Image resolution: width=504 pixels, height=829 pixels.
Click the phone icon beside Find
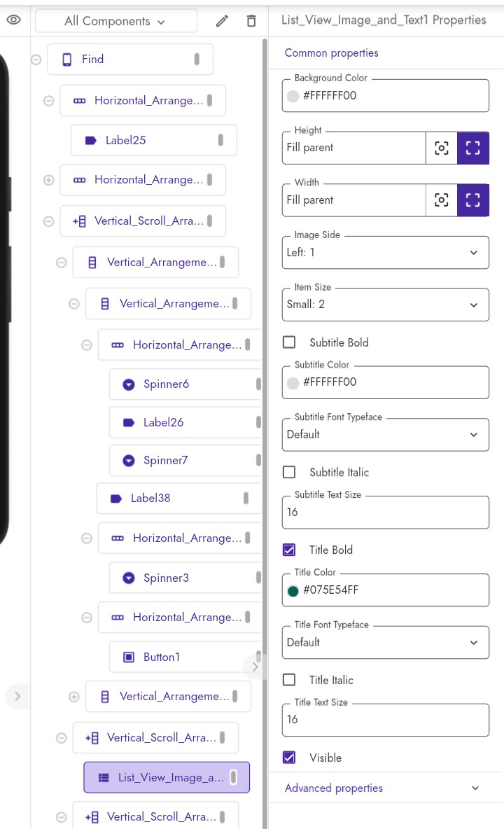point(67,60)
